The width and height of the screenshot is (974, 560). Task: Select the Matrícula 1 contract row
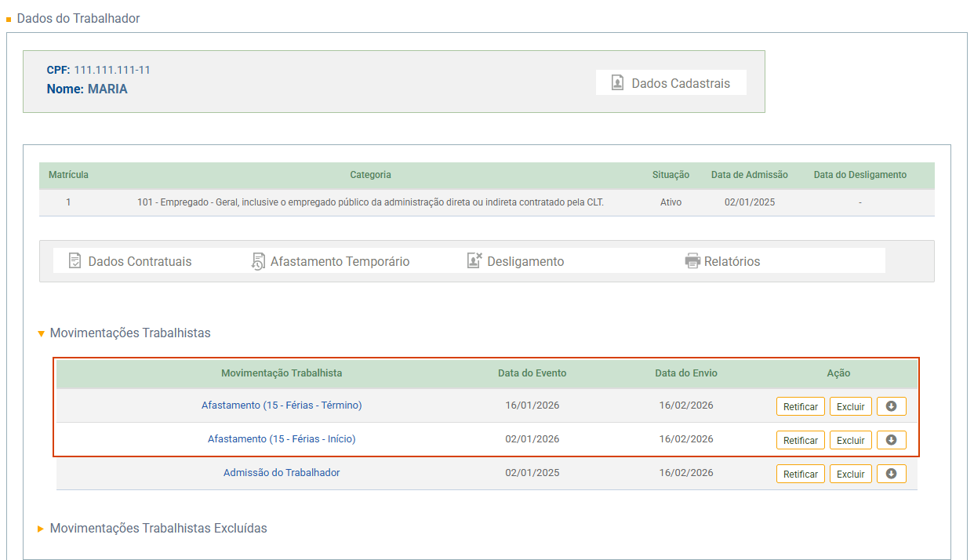coord(370,202)
